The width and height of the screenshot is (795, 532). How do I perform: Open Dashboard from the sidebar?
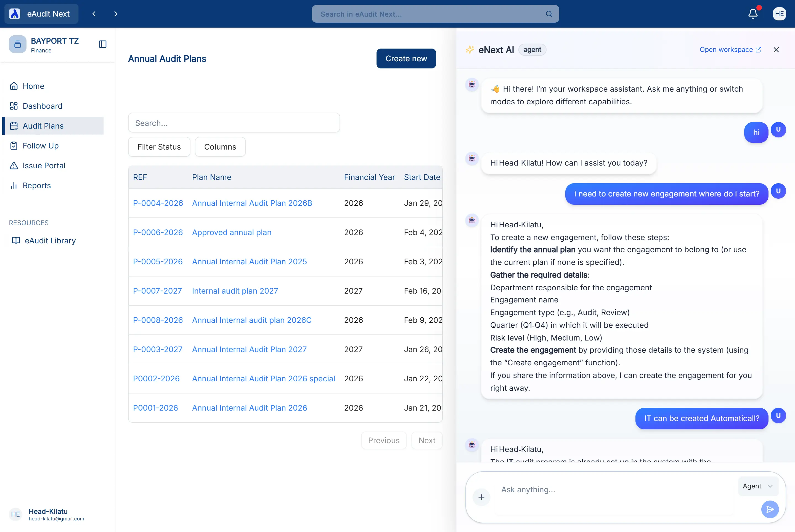[43, 106]
